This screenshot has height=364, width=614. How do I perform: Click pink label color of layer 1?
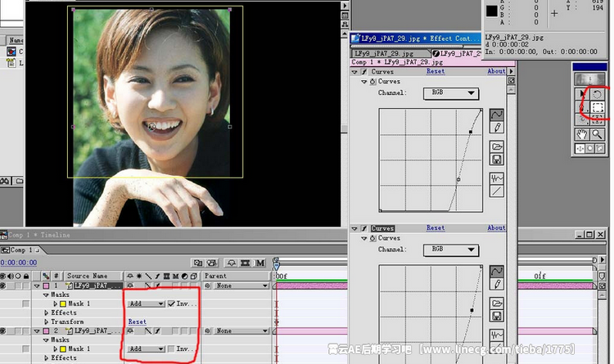point(46,285)
